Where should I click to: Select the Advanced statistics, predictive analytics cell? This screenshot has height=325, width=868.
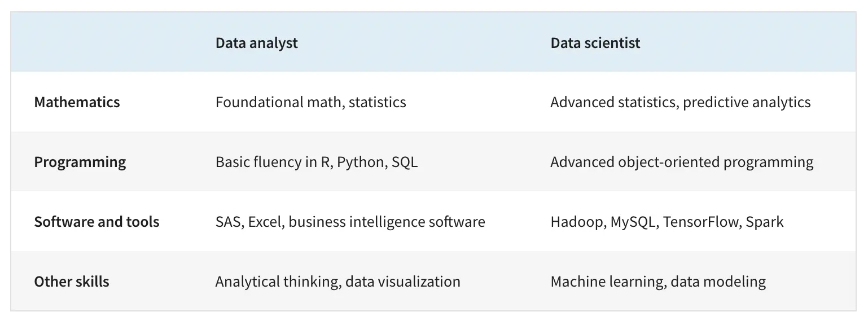tap(680, 102)
